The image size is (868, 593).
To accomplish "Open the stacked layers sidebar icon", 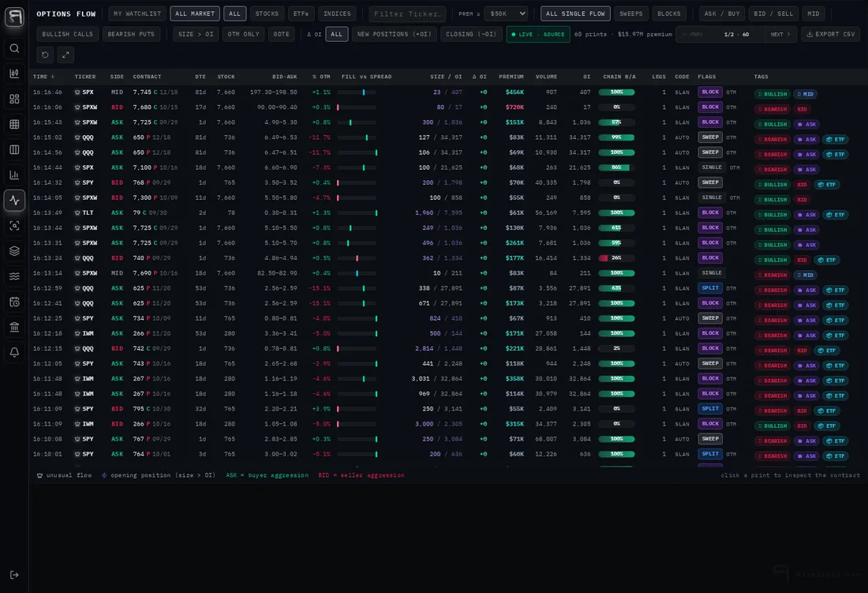I will pos(14,251).
